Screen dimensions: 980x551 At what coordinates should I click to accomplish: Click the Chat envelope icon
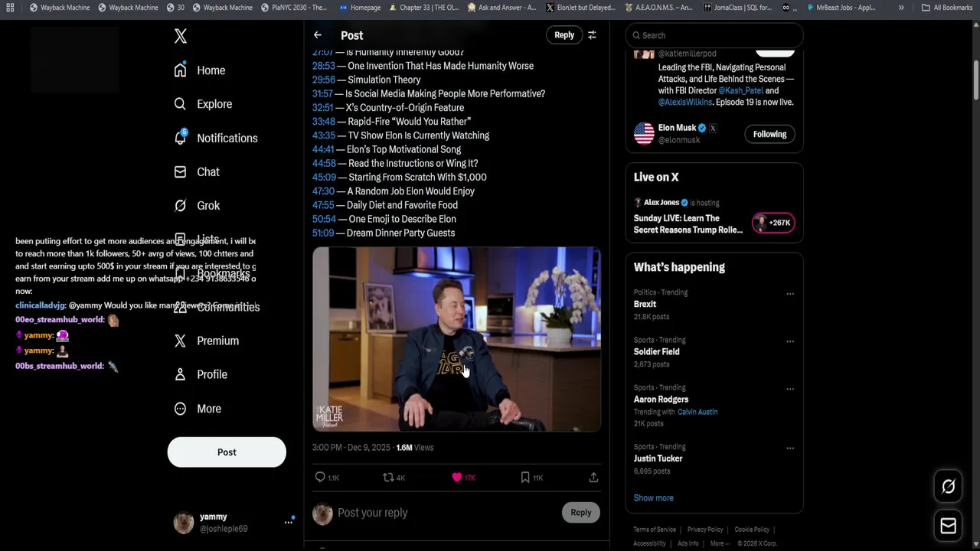tap(180, 172)
